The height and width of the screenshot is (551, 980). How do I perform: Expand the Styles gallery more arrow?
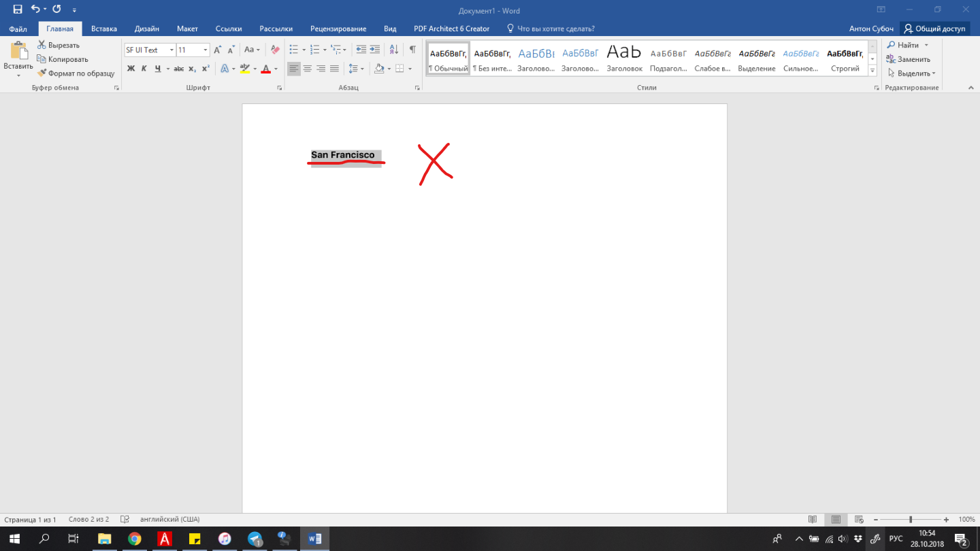click(872, 70)
